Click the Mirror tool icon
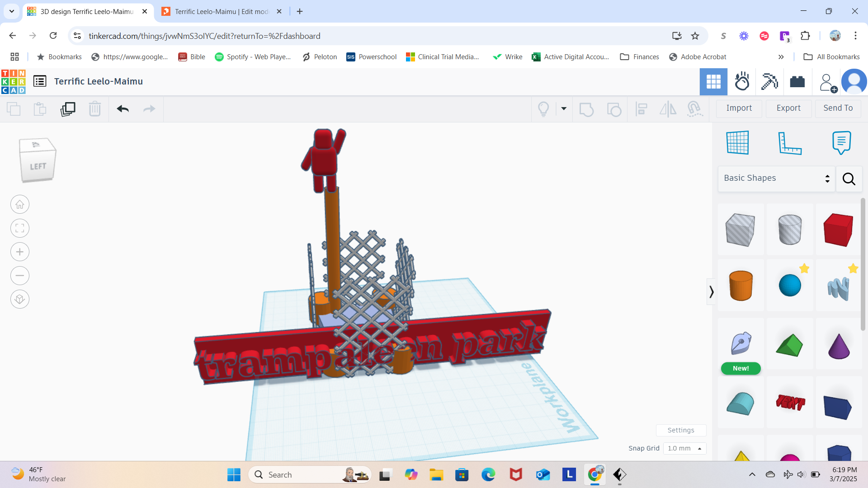Viewport: 868px width, 488px height. pos(668,109)
